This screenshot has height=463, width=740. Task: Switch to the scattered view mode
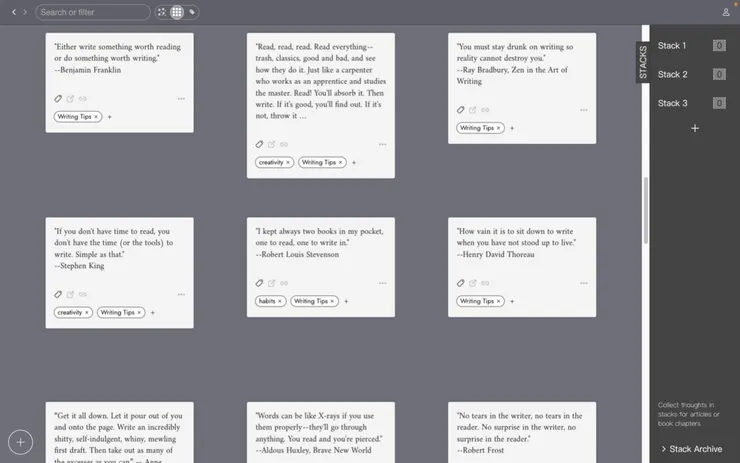click(x=162, y=12)
